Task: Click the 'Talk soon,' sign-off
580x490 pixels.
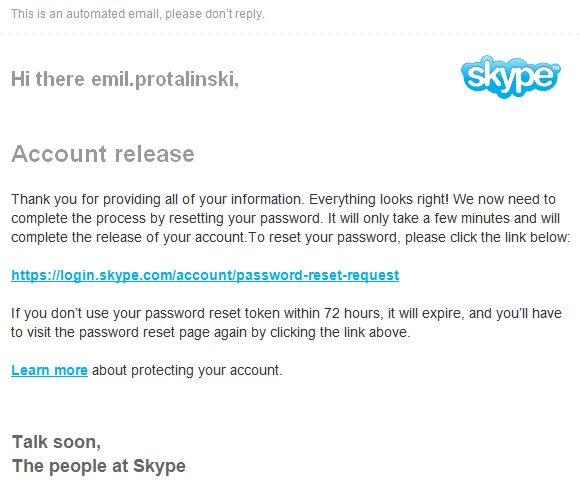Action: (56, 442)
